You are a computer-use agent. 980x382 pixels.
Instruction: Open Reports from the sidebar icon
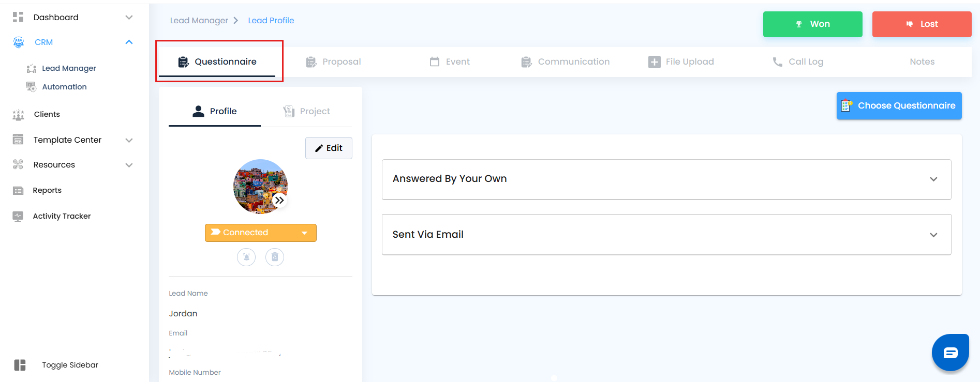[18, 191]
